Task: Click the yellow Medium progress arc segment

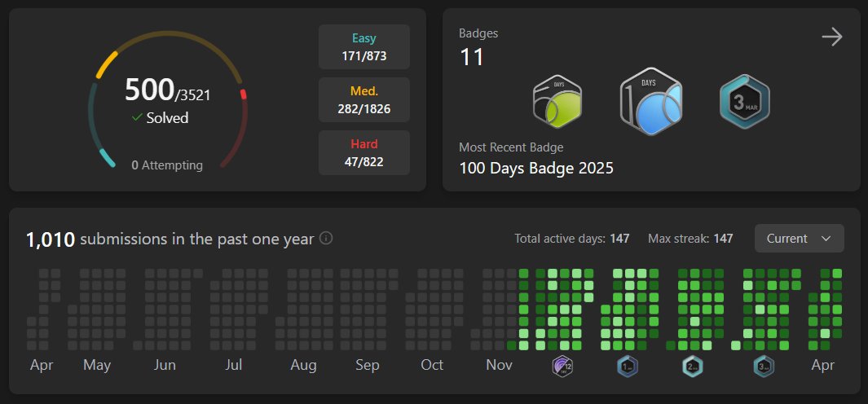Action: coord(107,64)
